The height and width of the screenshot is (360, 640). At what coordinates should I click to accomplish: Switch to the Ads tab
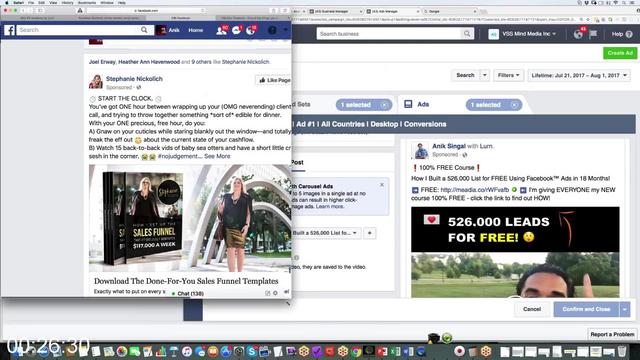point(423,104)
